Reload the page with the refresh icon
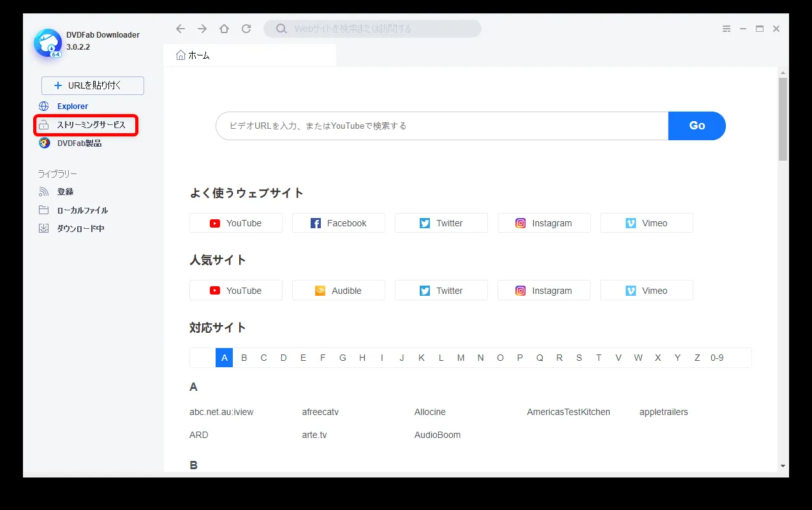This screenshot has width=812, height=510. coord(246,29)
